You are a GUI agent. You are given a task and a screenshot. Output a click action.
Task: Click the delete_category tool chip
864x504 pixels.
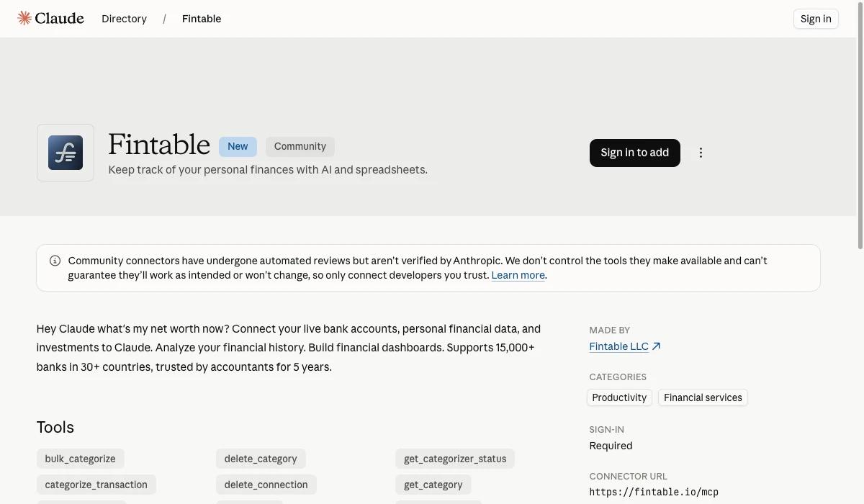pyautogui.click(x=261, y=459)
